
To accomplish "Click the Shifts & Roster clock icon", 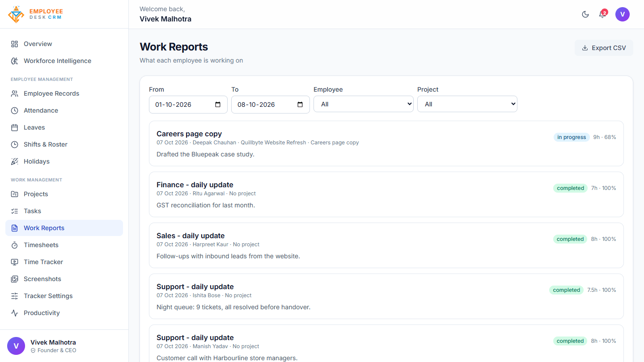I will (x=15, y=144).
